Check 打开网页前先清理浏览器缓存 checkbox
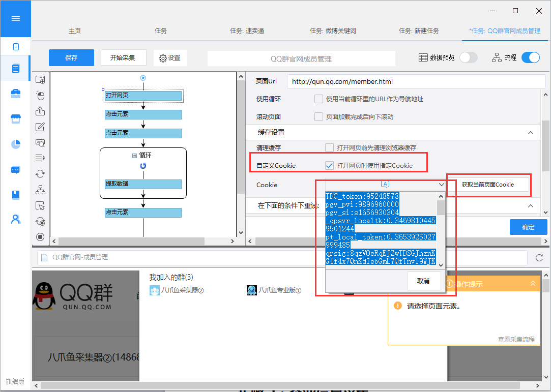Screen dimensions: 551x392 [x=329, y=148]
